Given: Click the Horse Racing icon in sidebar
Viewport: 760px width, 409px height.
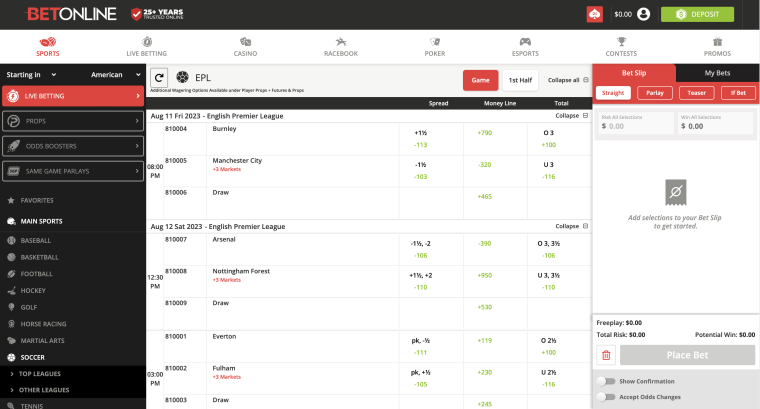Looking at the screenshot, I should (11, 324).
